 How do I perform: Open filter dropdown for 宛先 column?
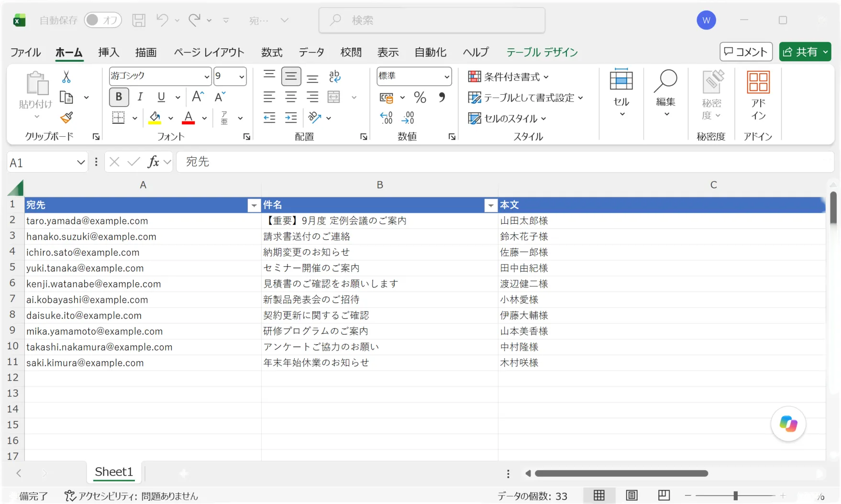pyautogui.click(x=254, y=206)
